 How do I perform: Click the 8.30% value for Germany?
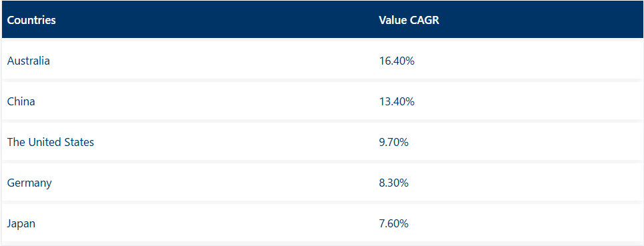point(394,183)
